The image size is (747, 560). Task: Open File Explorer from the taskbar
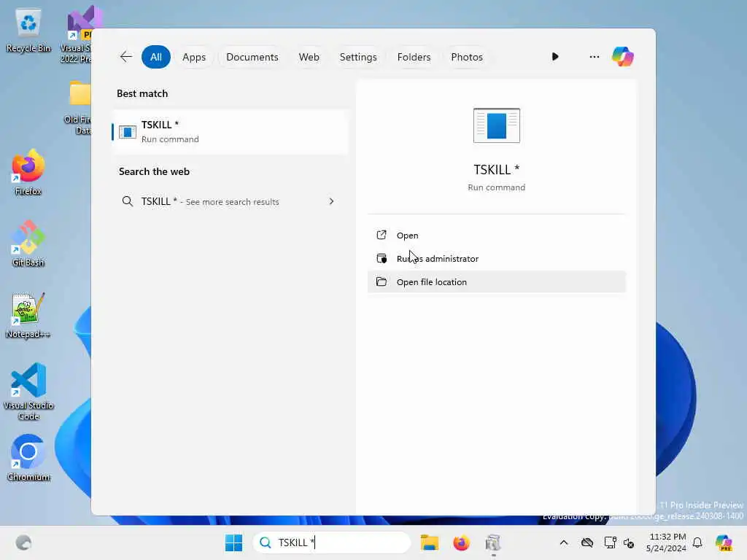tap(429, 542)
